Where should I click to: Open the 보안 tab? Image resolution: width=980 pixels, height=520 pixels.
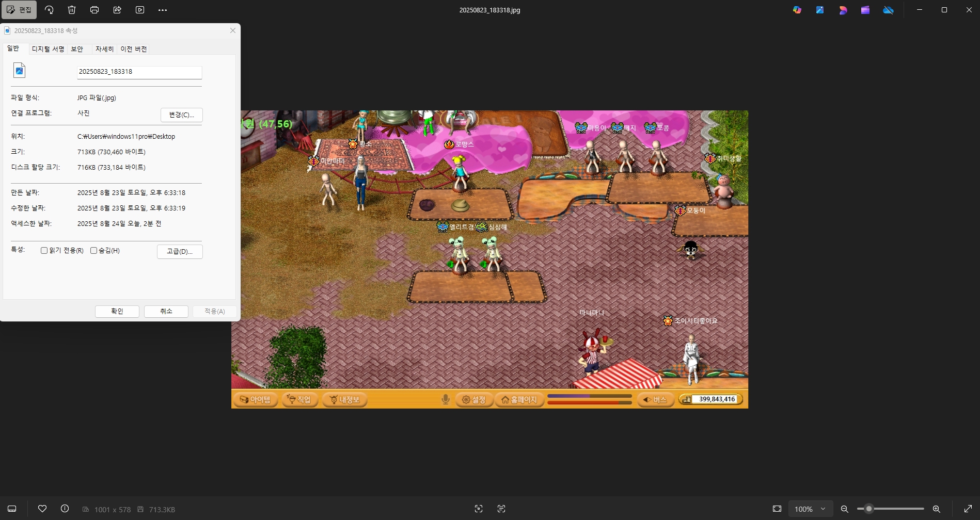click(77, 49)
